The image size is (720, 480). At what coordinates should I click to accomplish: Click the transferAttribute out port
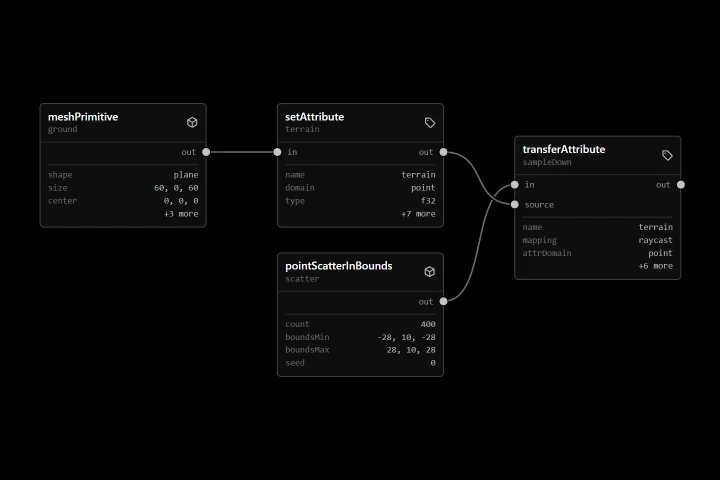[x=681, y=185]
